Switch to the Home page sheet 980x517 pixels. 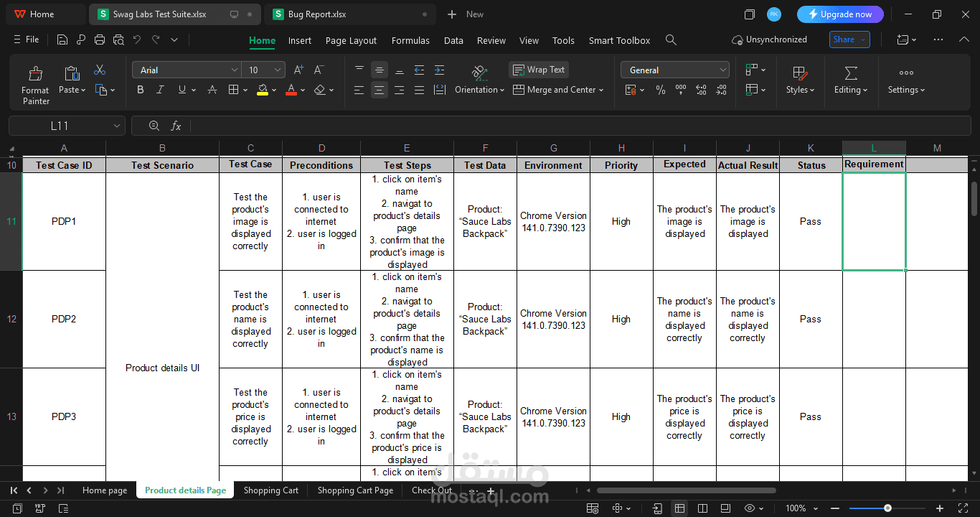(x=105, y=490)
